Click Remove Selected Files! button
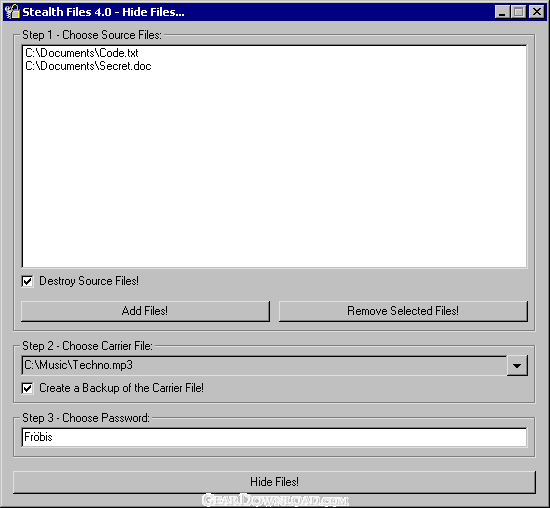The image size is (550, 508). pos(403,311)
